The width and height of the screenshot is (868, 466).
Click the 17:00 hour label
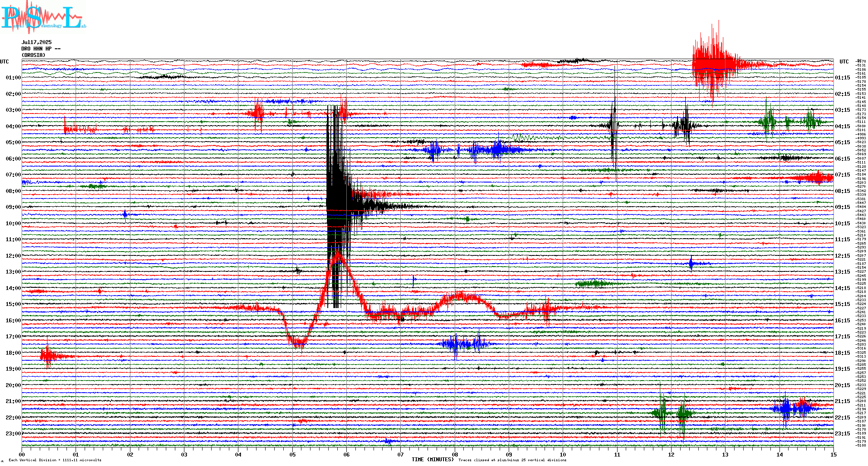[x=13, y=337]
